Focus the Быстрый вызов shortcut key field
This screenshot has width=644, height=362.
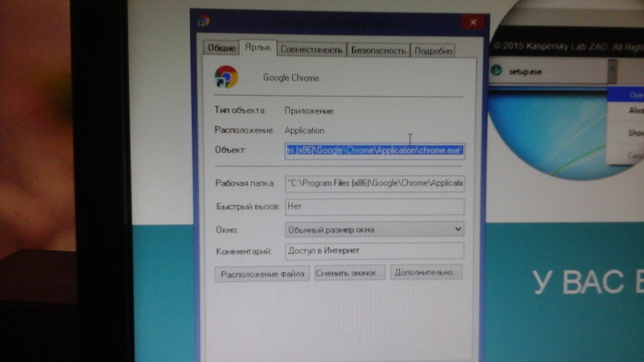point(374,206)
